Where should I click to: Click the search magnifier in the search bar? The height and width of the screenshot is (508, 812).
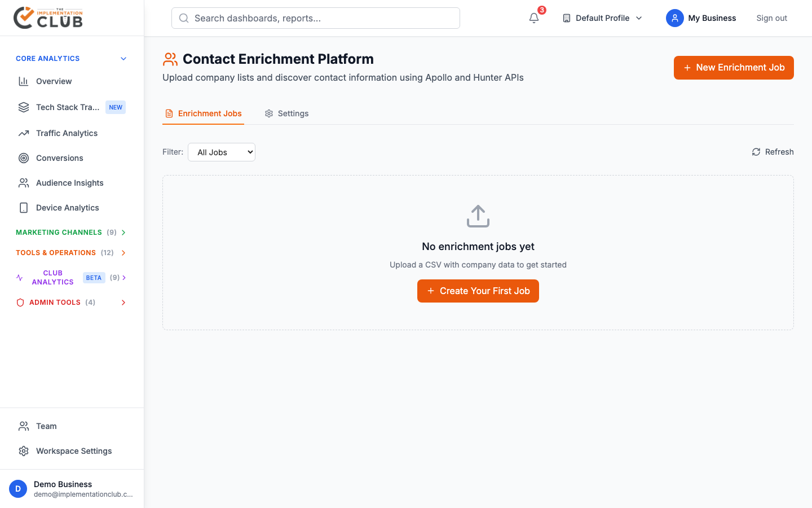click(183, 18)
